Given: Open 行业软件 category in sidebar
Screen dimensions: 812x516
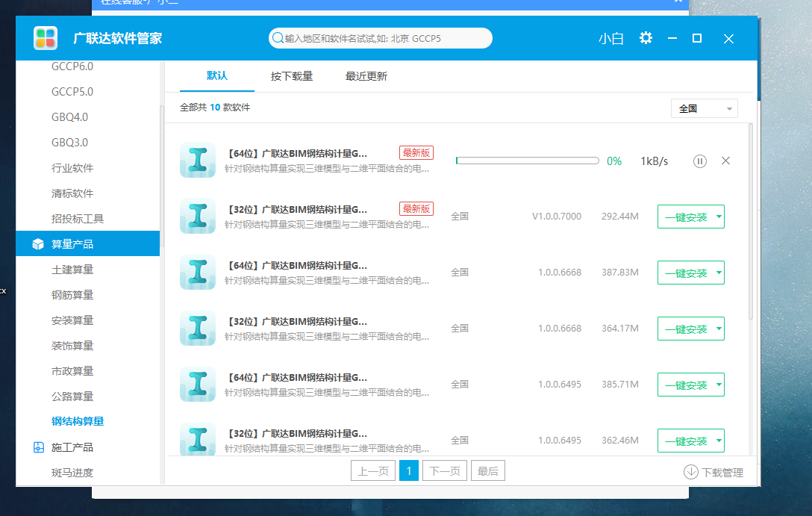Looking at the screenshot, I should (x=72, y=168).
